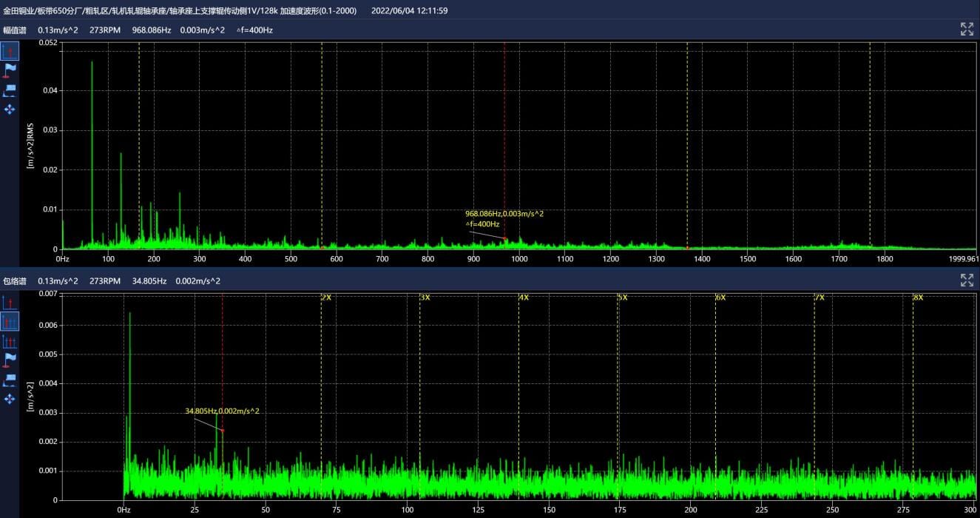Select single cursor tool in amplitude spectrum
This screenshot has width=980, height=518.
coord(10,51)
